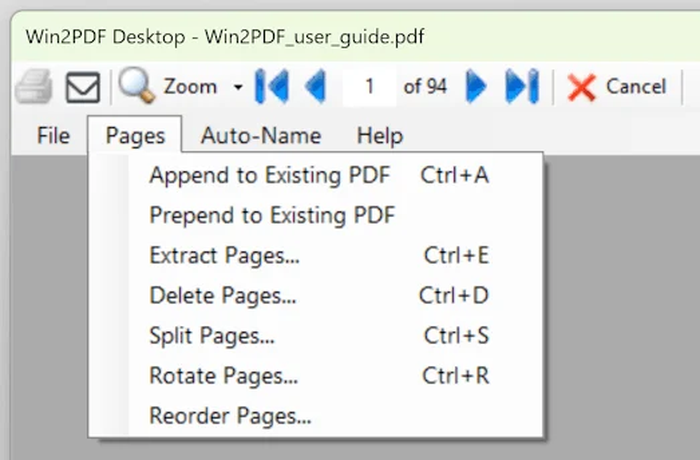Go to previous page arrow
The image size is (700, 460).
click(x=315, y=86)
